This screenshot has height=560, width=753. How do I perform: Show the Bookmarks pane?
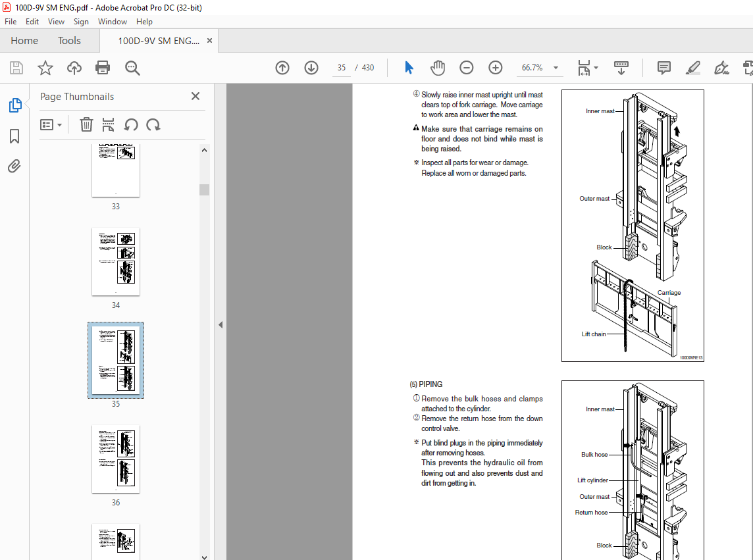(x=14, y=136)
